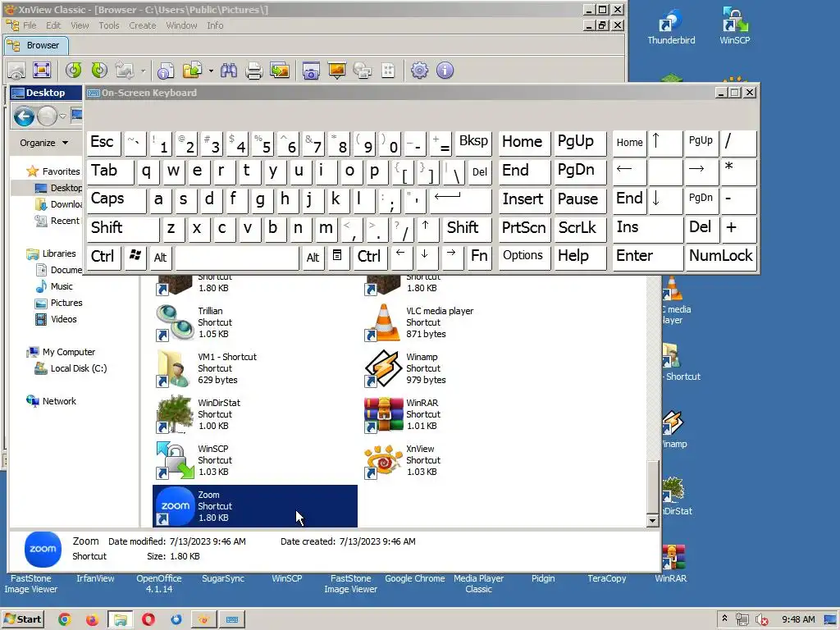Open the Create menu

coord(142,25)
